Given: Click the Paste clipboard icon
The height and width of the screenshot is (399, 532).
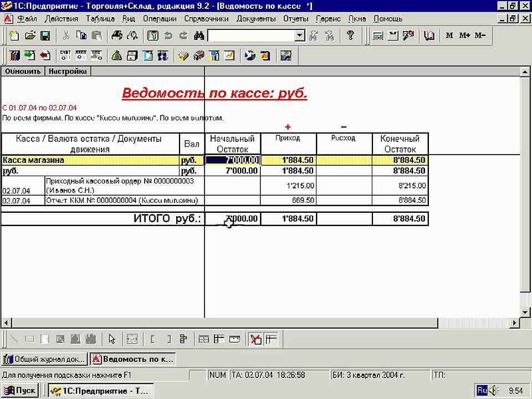Looking at the screenshot, I should (97, 35).
